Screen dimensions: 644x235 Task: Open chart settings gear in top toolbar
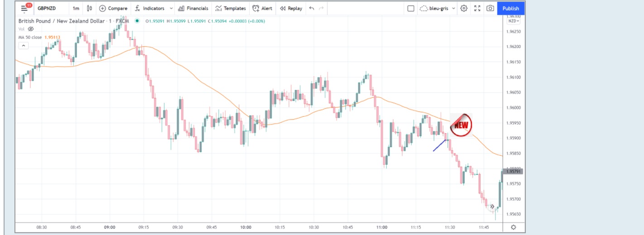tap(464, 8)
